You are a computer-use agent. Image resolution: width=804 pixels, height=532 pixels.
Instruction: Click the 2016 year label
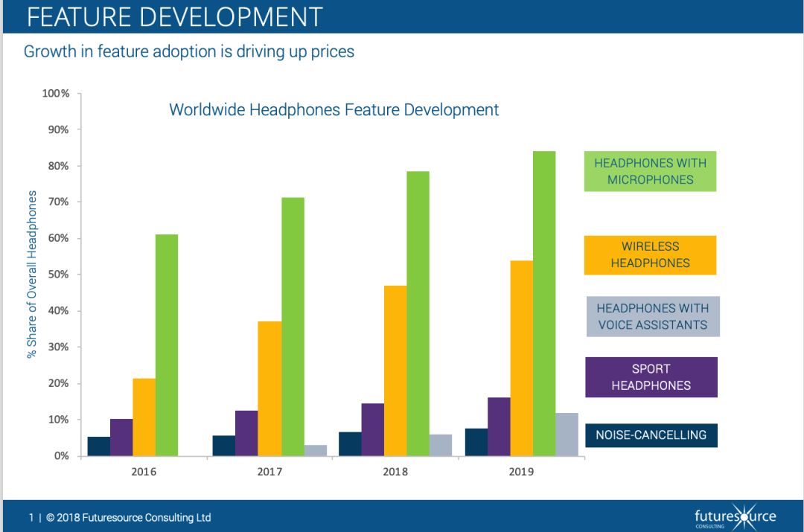tap(144, 472)
